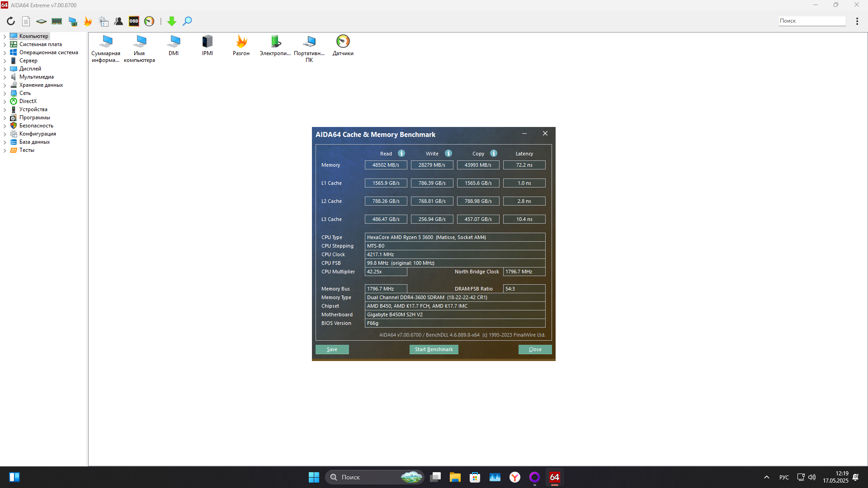
Task: Click the Поиск search field at top right
Action: pyautogui.click(x=811, y=21)
